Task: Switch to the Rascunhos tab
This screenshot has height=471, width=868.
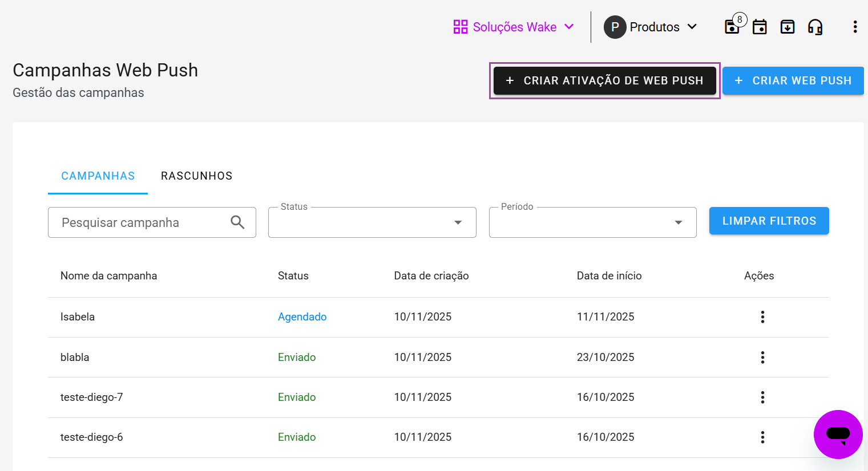Action: tap(196, 176)
